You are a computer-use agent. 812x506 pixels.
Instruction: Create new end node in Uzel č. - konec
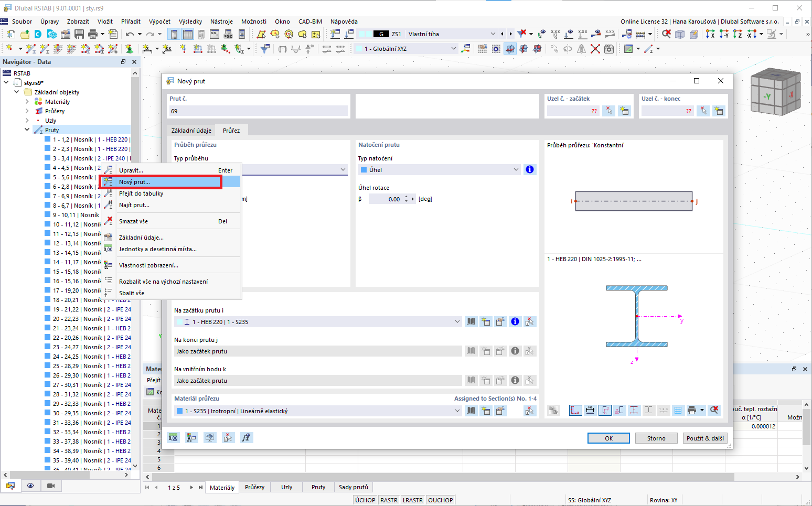pos(719,111)
